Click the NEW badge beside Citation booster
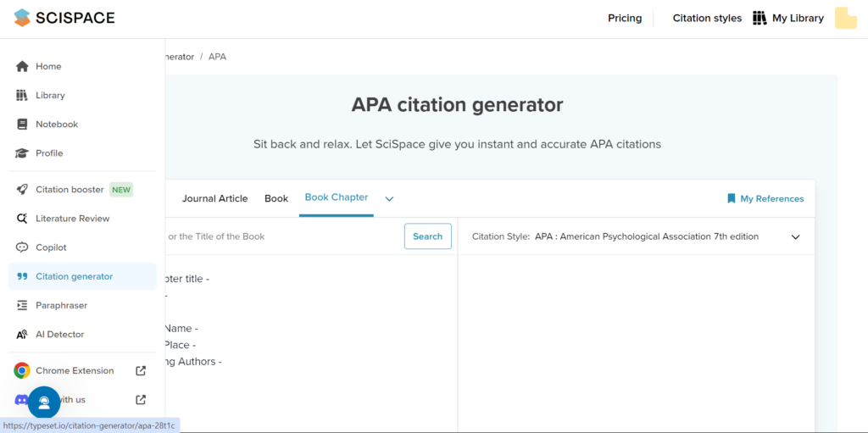This screenshot has width=868, height=433. tap(121, 189)
